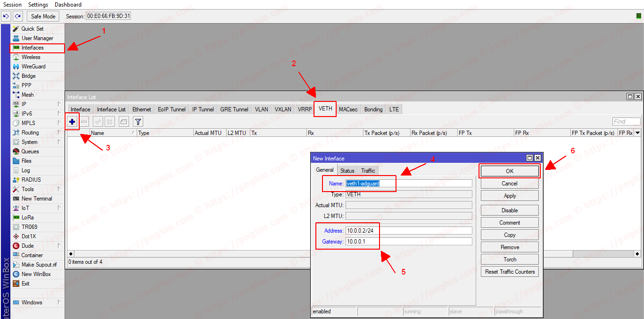644x319 pixels.
Task: Click the Gateway input field
Action: (x=409, y=242)
